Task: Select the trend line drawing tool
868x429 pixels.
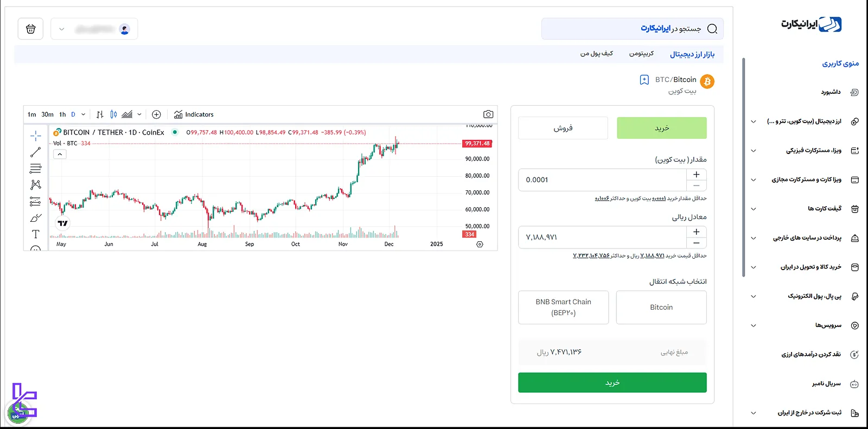Action: point(36,152)
